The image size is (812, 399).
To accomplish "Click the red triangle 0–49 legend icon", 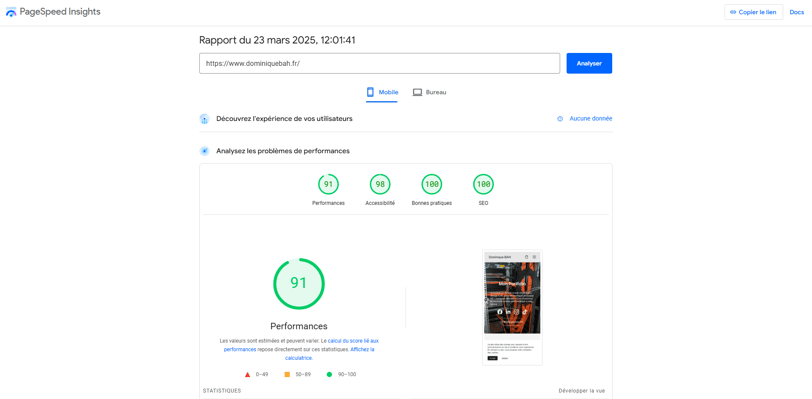I will click(248, 374).
